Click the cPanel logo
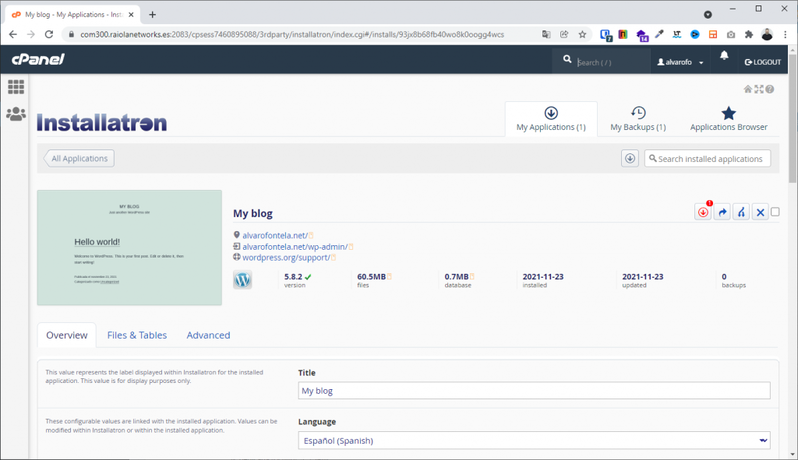The width and height of the screenshot is (798, 460). tap(38, 60)
